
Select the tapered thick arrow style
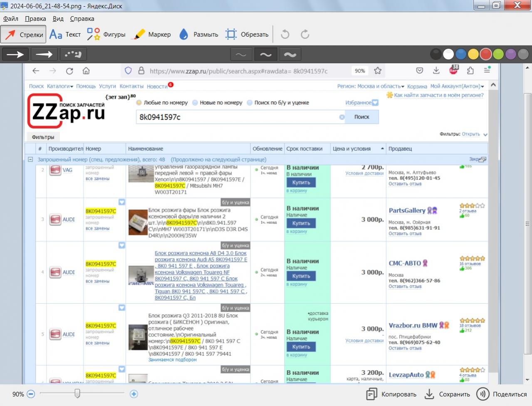[44, 54]
